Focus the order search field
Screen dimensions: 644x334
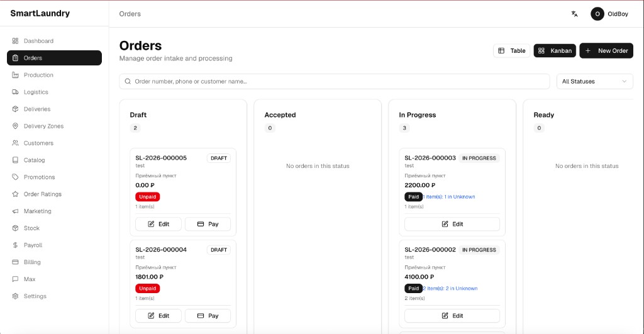click(x=333, y=81)
